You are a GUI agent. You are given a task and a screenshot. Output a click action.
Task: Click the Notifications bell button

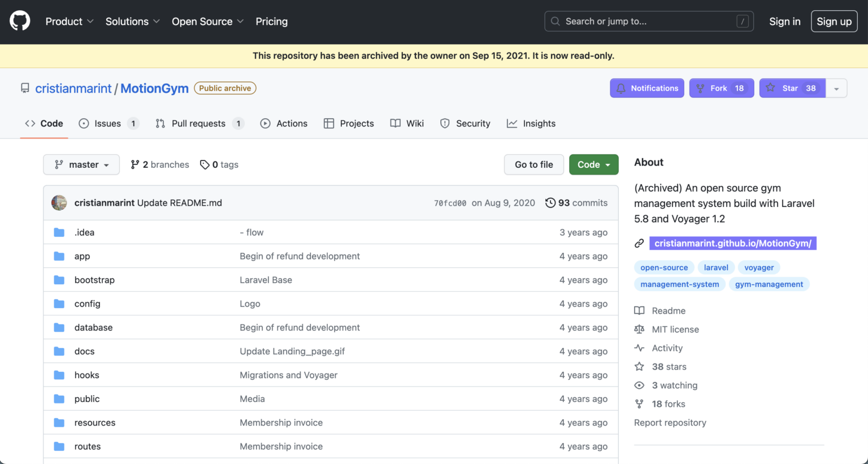[x=647, y=88]
